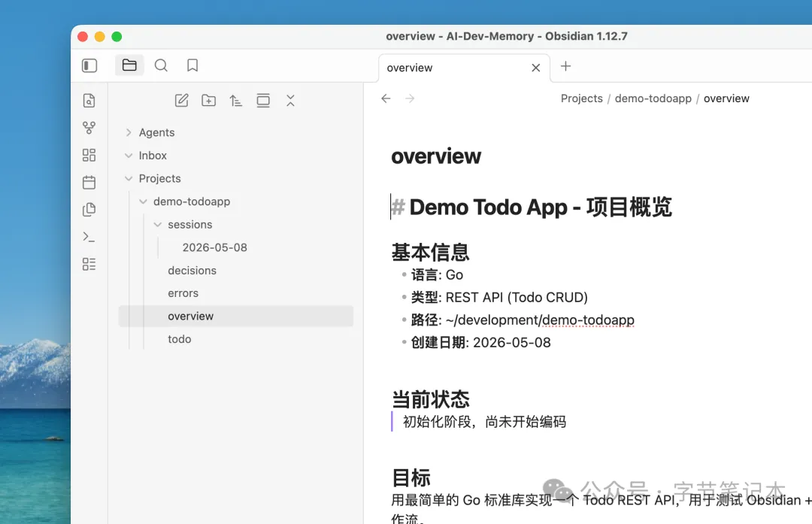Open the file explorer folder icon
The width and height of the screenshot is (812, 524).
(x=129, y=65)
